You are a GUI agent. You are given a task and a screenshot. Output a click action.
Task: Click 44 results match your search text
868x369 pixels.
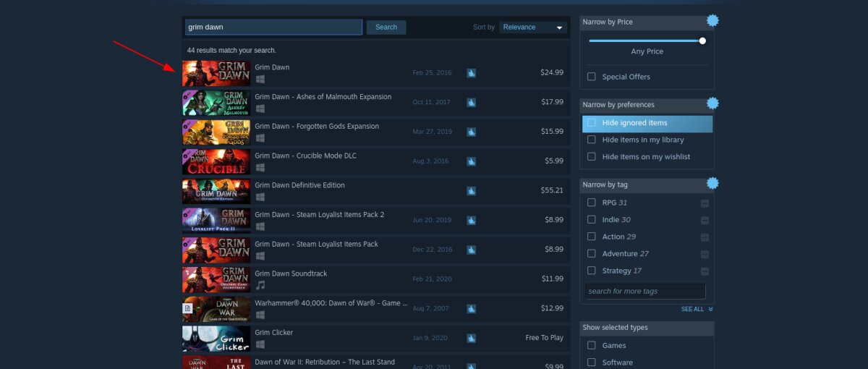[231, 51]
